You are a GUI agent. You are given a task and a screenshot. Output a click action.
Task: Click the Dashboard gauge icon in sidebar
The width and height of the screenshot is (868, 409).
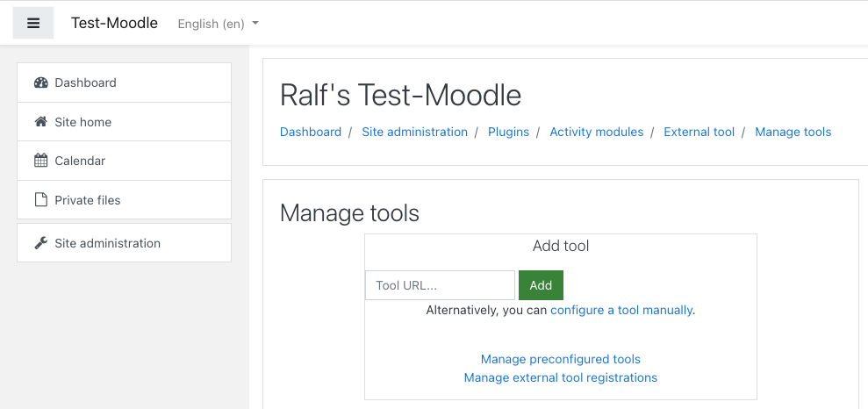[41, 83]
